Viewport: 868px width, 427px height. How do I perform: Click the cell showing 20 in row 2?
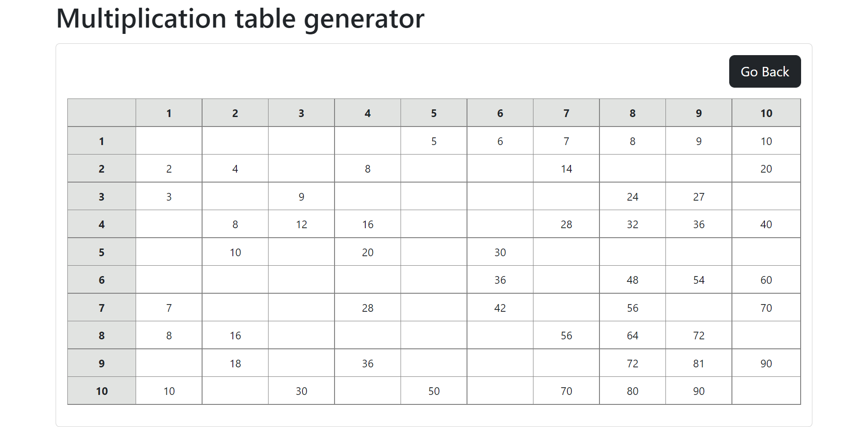pos(766,169)
